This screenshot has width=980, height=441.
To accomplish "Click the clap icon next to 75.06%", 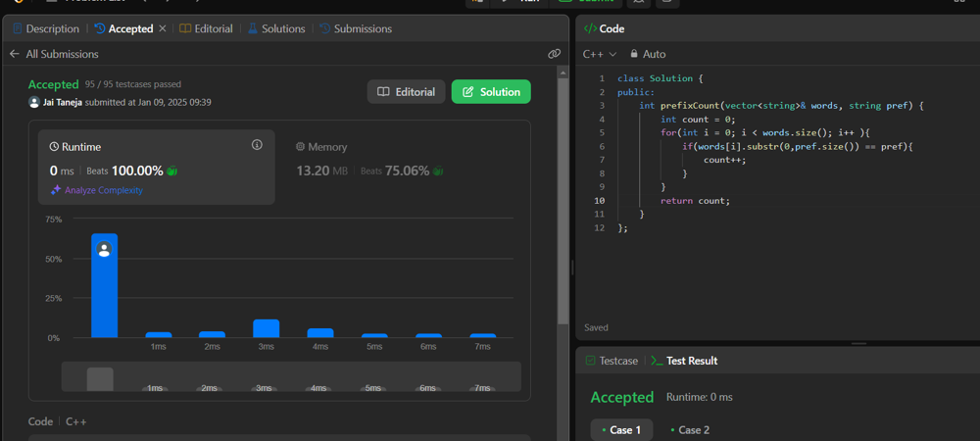I will click(x=438, y=171).
